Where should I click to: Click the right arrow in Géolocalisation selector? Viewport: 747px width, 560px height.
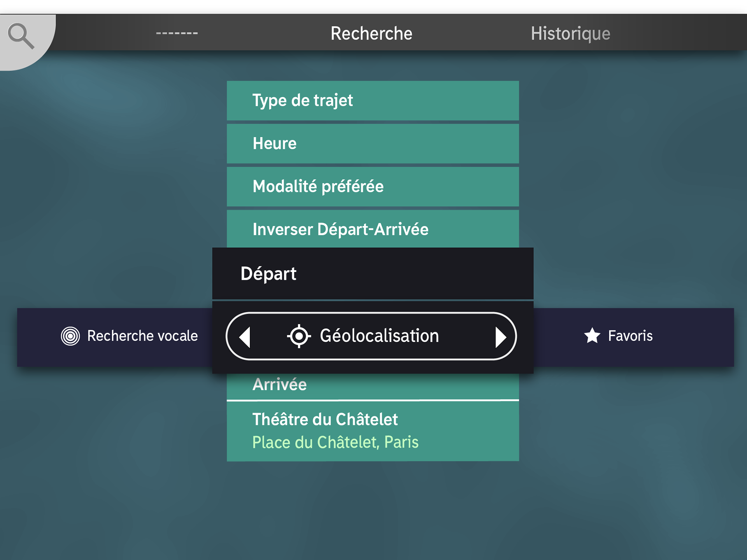point(501,337)
